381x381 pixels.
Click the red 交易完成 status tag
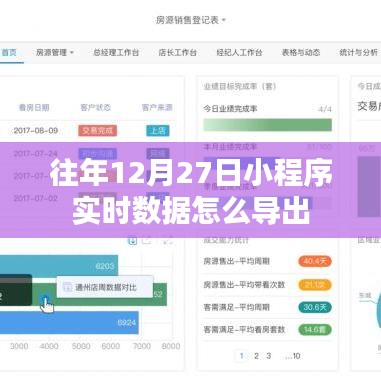point(97,130)
